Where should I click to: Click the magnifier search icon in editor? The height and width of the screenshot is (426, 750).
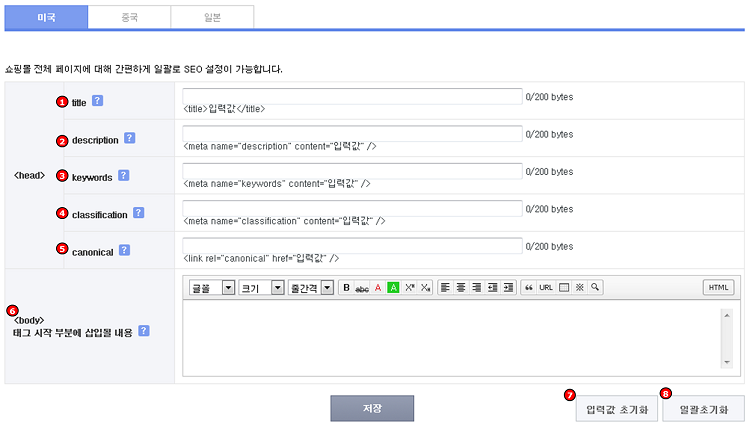point(595,288)
